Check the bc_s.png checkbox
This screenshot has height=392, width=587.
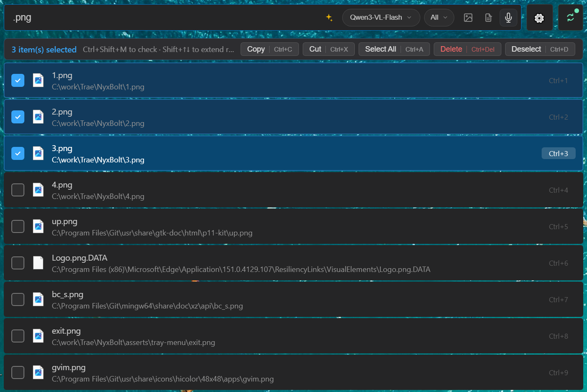click(x=18, y=299)
